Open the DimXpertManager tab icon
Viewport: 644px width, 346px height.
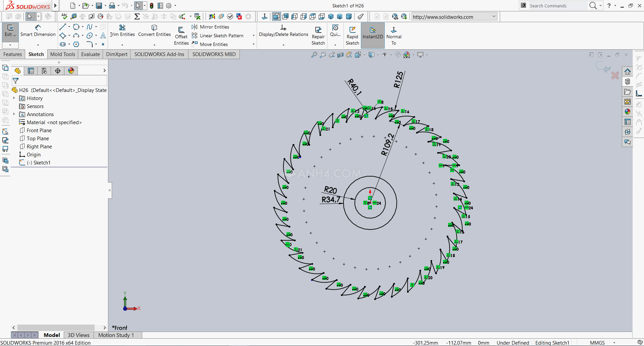point(58,71)
